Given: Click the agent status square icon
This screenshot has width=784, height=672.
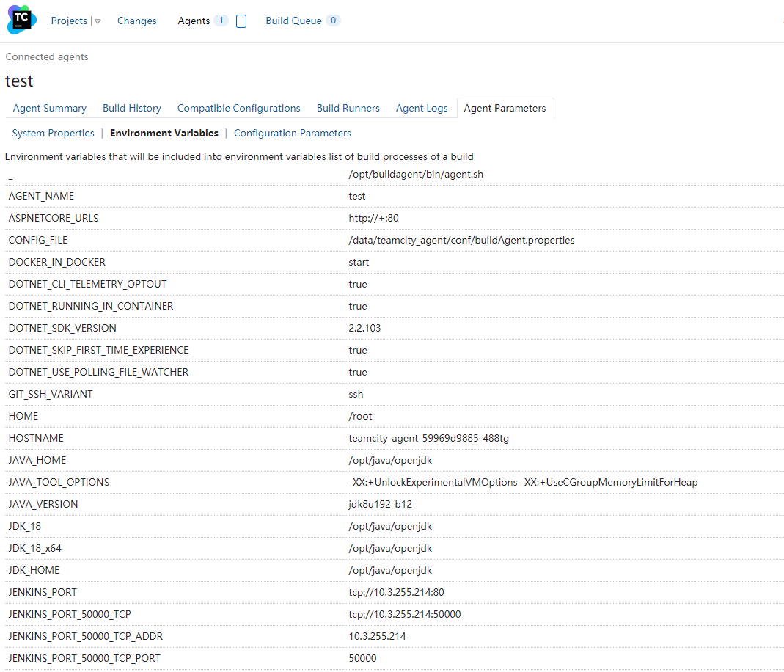Looking at the screenshot, I should pyautogui.click(x=241, y=21).
